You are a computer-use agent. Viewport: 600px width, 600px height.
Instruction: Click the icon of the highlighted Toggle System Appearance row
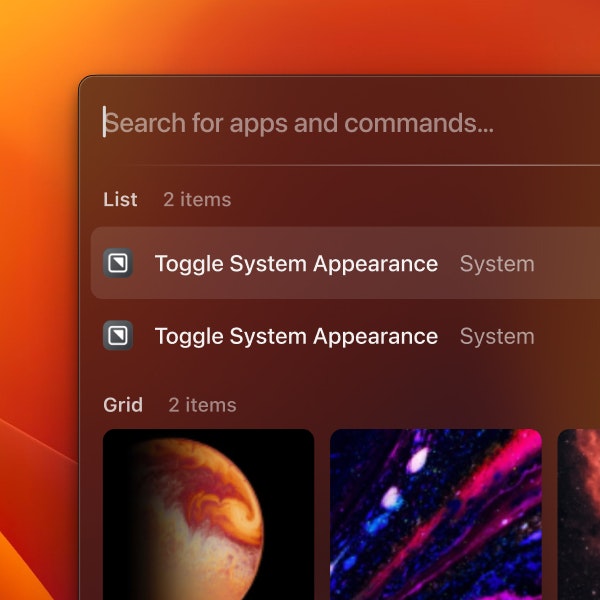click(x=118, y=263)
